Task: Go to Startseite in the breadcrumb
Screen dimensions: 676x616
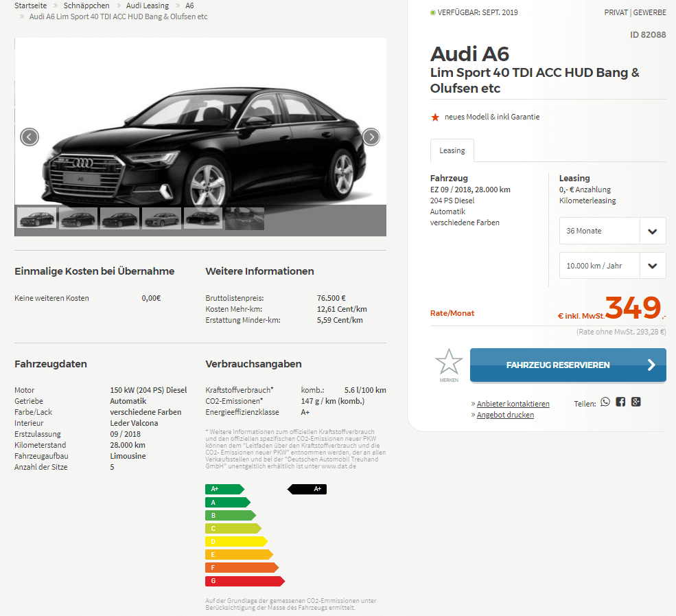Action: click(31, 5)
